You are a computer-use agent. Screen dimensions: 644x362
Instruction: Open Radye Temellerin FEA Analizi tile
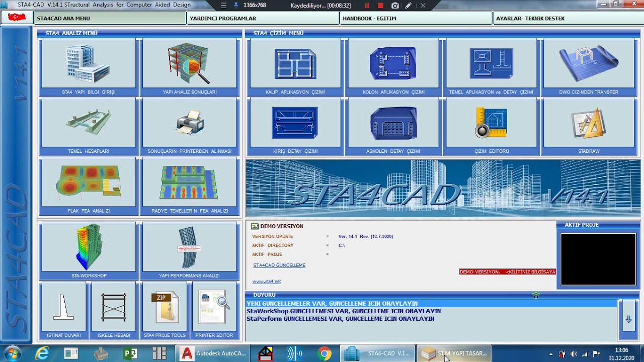click(x=190, y=187)
